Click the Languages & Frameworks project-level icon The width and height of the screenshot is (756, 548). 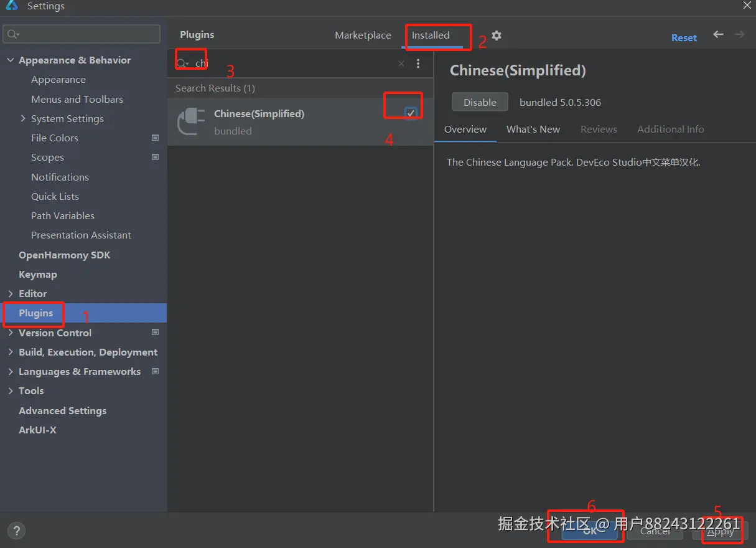pos(156,371)
